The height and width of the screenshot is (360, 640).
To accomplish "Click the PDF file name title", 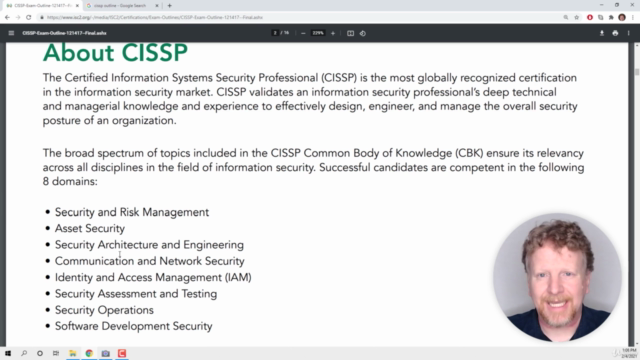I will click(x=64, y=33).
